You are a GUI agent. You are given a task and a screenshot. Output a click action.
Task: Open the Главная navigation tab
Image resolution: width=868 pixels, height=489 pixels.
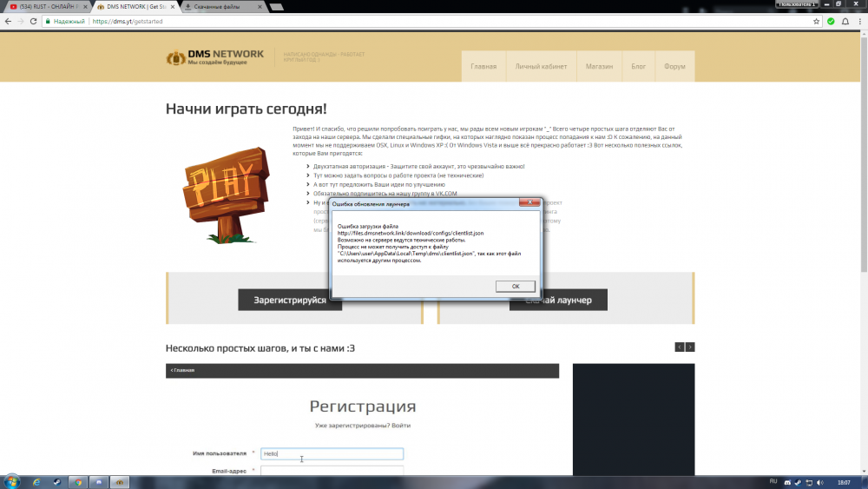[x=483, y=67]
